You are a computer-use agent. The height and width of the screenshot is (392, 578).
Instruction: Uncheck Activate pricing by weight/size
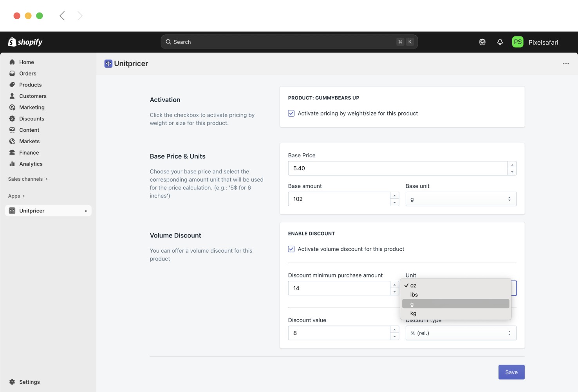click(291, 113)
